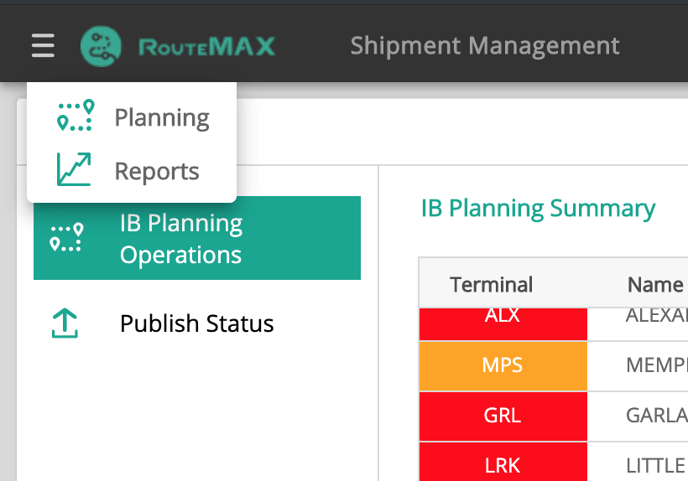Click the Planning route icon in dropdown
This screenshot has width=688, height=481.
(75, 117)
